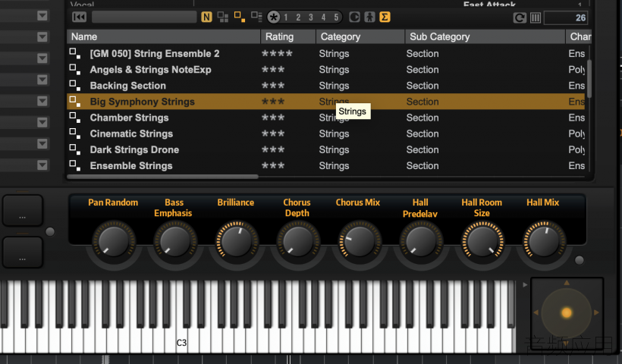Click the Pan Random knob
The image size is (622, 364).
point(114,241)
